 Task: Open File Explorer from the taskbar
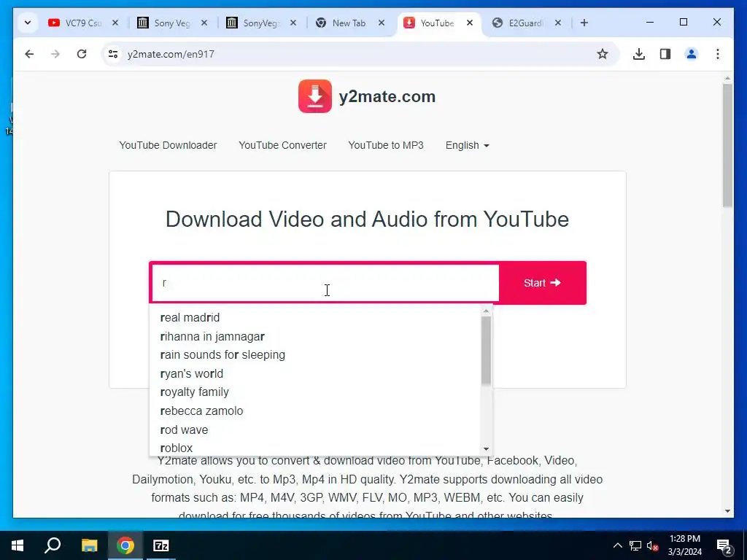(89, 545)
